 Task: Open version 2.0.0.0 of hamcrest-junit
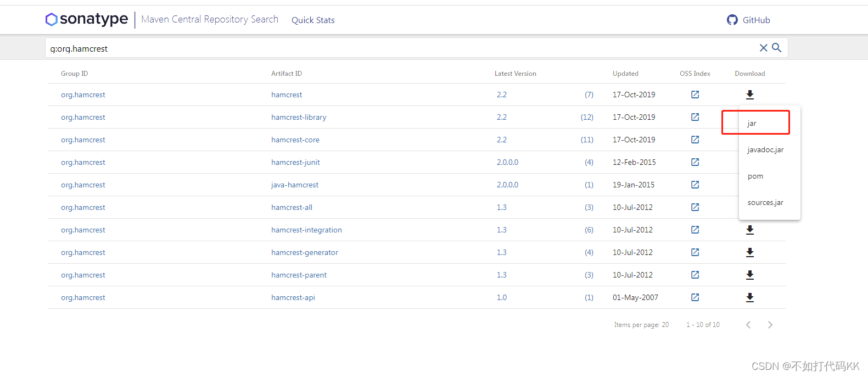507,162
